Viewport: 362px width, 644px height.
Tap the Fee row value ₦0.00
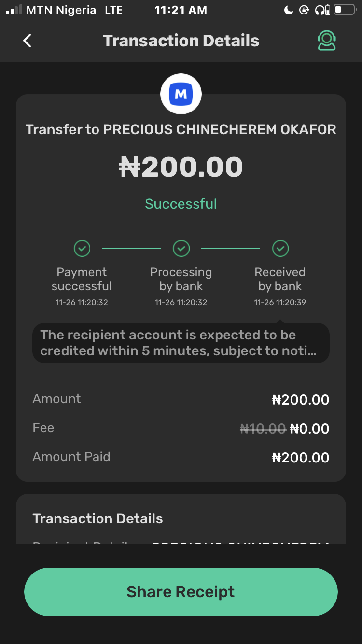[x=310, y=429]
